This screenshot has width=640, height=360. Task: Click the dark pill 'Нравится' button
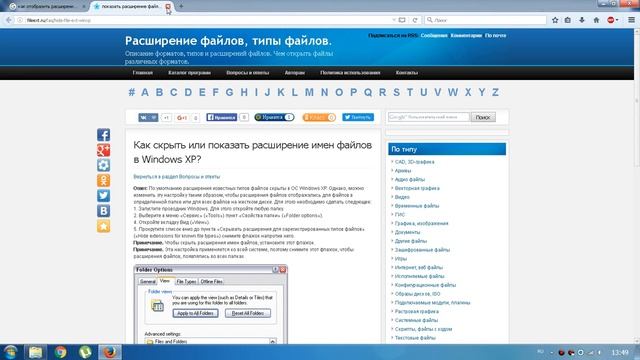click(x=274, y=118)
